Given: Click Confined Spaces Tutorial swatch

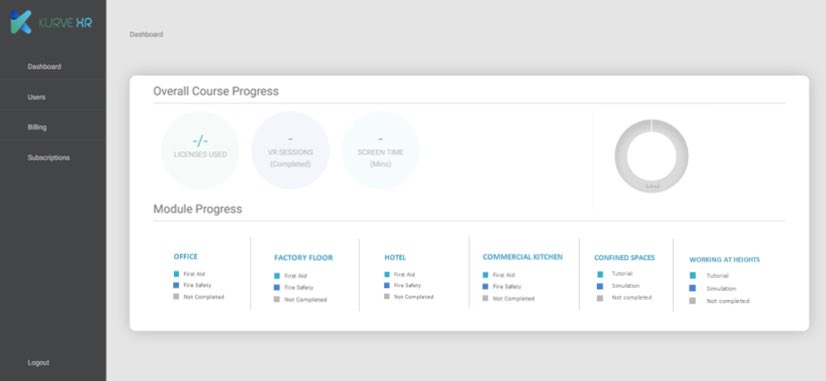Looking at the screenshot, I should 600,275.
